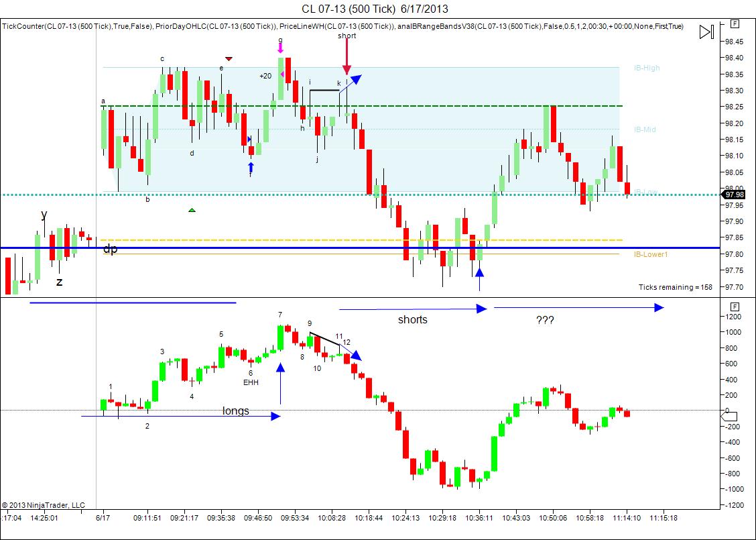Click the scroll-to-latest-bar arrow icon
This screenshot has height=540, width=756.
coord(706,32)
